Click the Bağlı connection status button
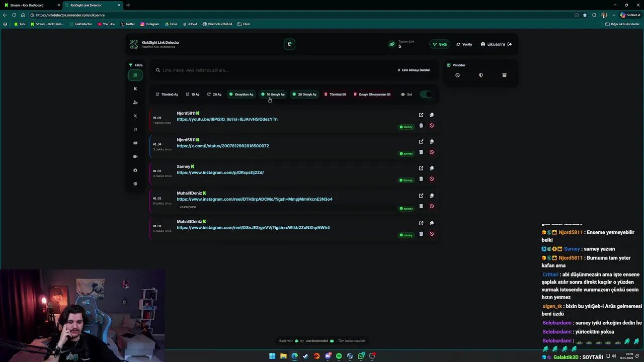 point(440,44)
